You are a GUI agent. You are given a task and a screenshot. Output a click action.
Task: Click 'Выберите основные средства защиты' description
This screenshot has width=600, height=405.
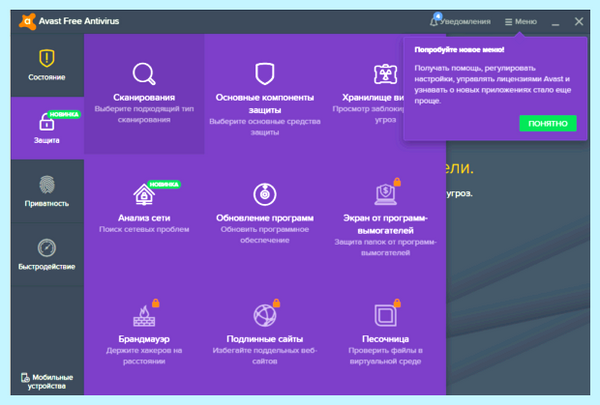pyautogui.click(x=264, y=127)
